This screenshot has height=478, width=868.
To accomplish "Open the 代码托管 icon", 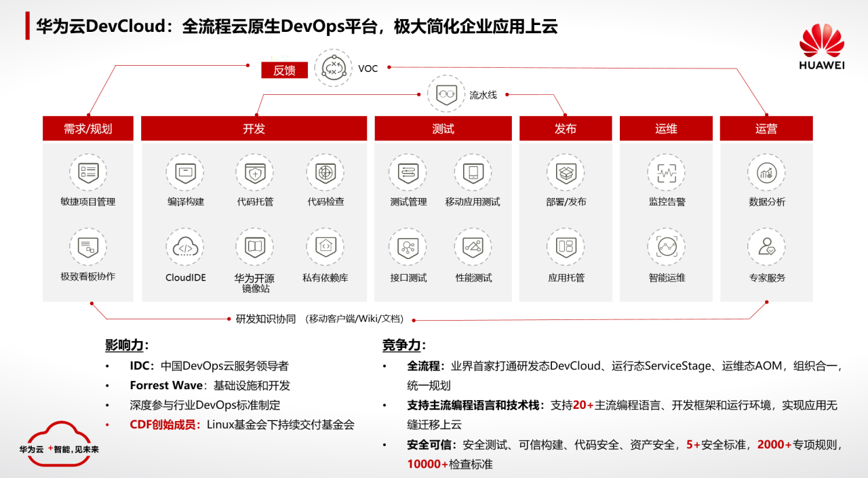I will click(255, 172).
